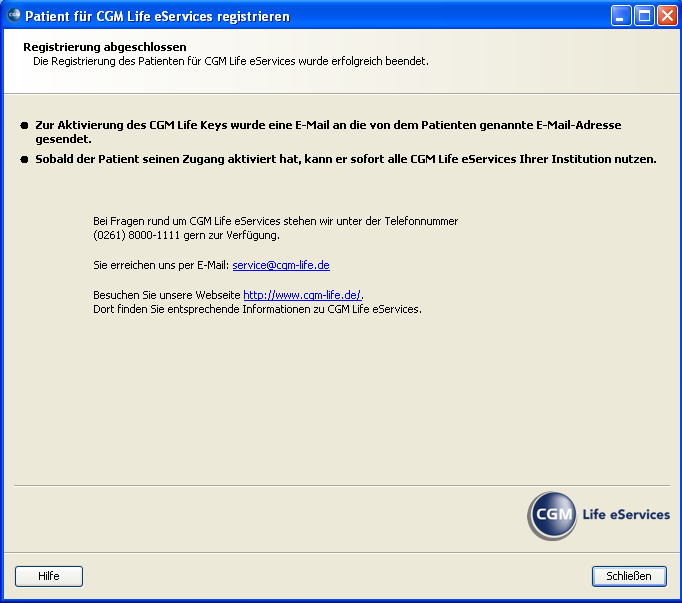Screen dimensions: 682x603
Task: Click the 'Die Registrierung des Patienten' subtitle text
Action: (x=231, y=61)
